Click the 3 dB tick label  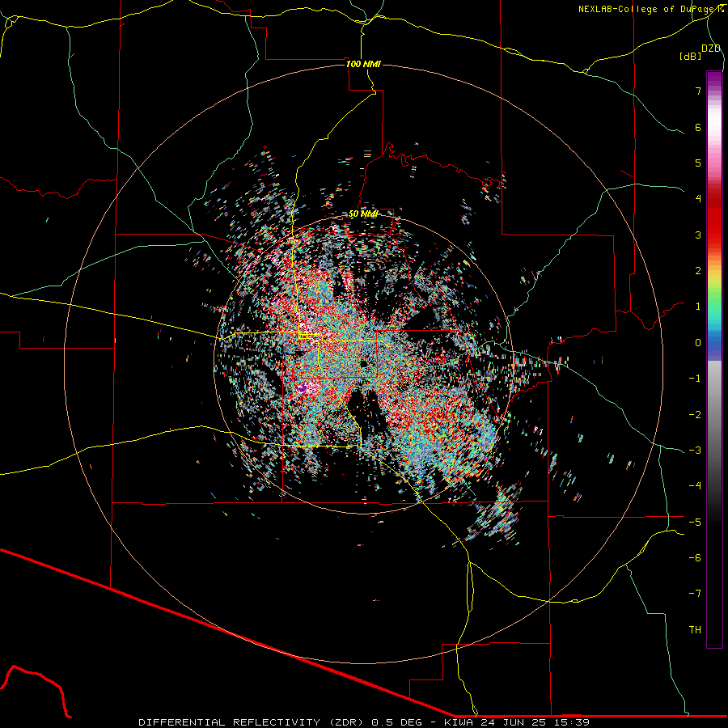coord(698,235)
